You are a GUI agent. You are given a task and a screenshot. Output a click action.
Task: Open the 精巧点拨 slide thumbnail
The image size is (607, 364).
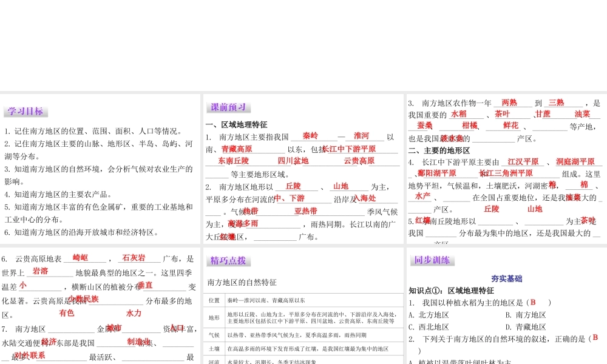pos(303,306)
